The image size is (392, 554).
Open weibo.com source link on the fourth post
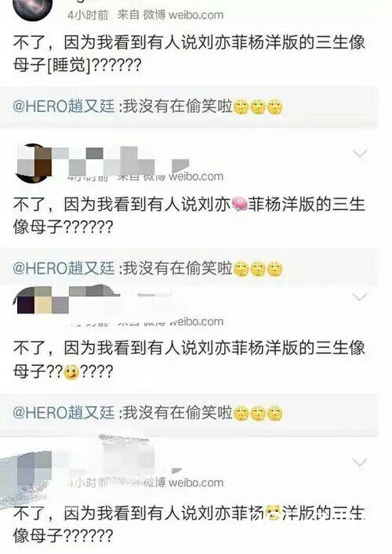(196, 483)
